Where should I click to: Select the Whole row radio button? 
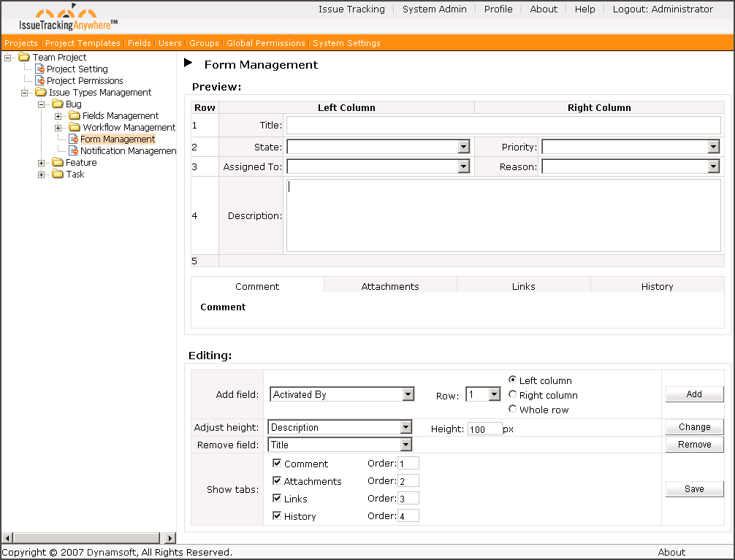point(513,410)
